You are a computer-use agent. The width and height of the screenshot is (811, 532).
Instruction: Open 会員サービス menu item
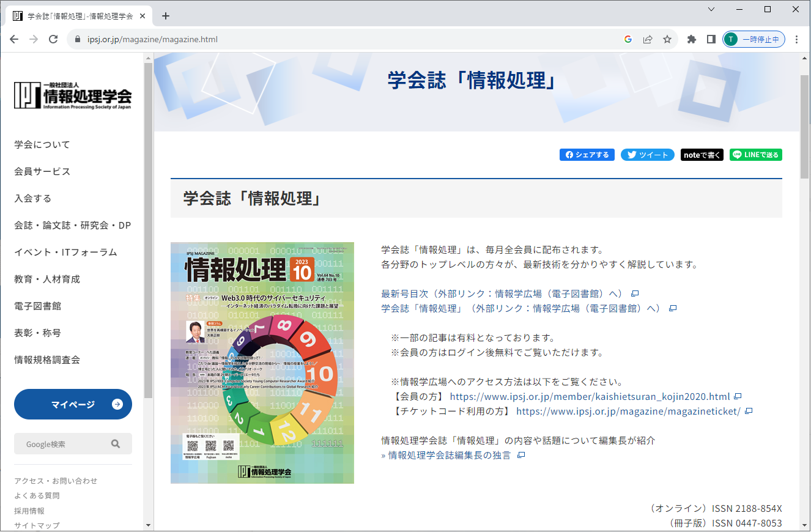42,172
